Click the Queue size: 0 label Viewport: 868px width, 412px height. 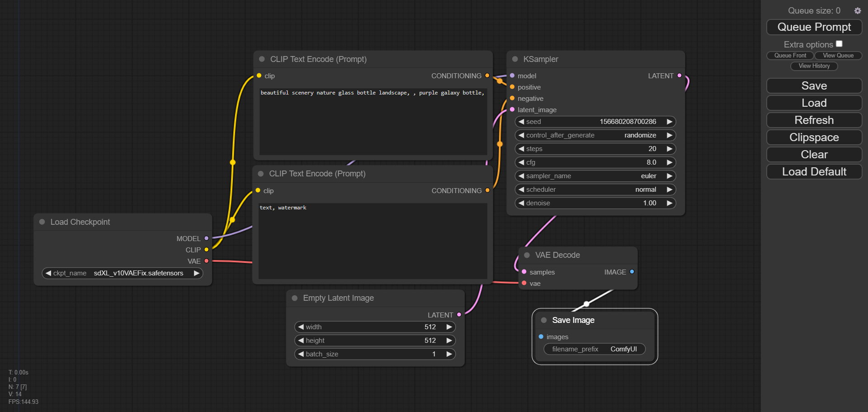[x=814, y=10]
